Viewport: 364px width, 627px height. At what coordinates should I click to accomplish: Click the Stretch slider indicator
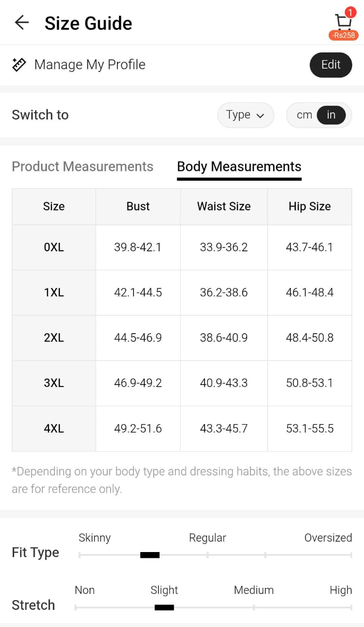click(164, 607)
